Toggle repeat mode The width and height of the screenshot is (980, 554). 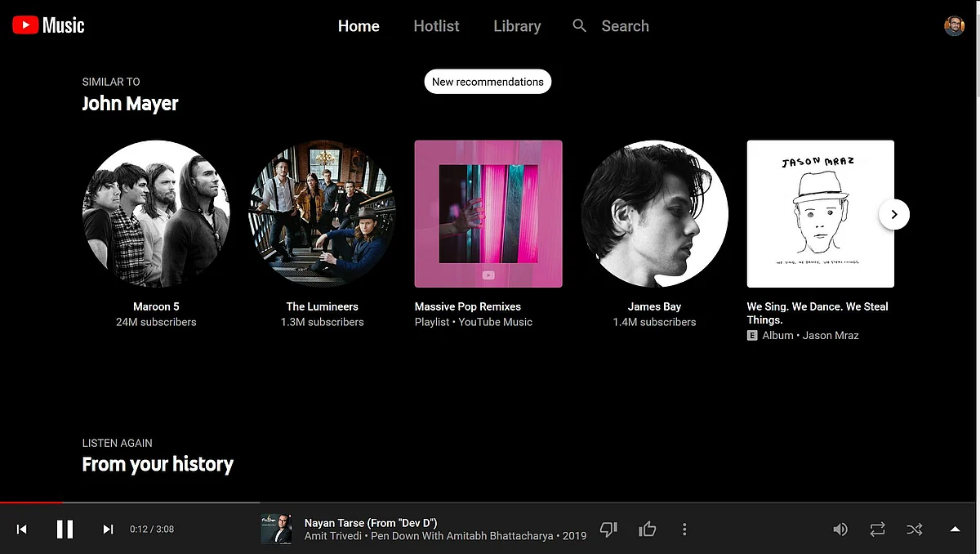point(878,529)
